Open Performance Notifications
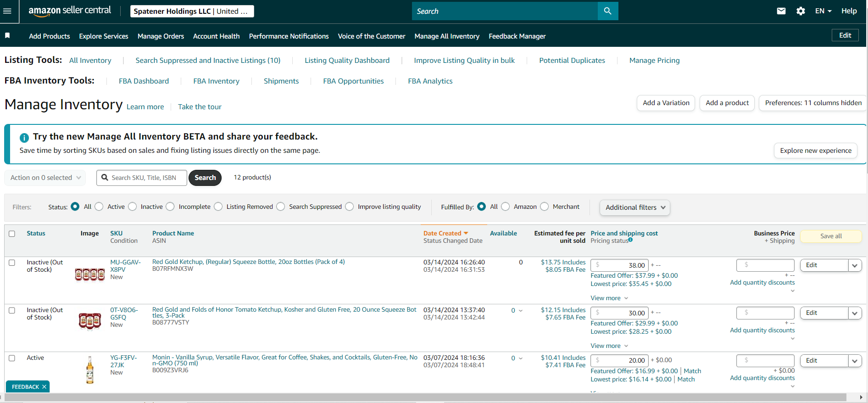The height and width of the screenshot is (403, 868). click(x=289, y=36)
